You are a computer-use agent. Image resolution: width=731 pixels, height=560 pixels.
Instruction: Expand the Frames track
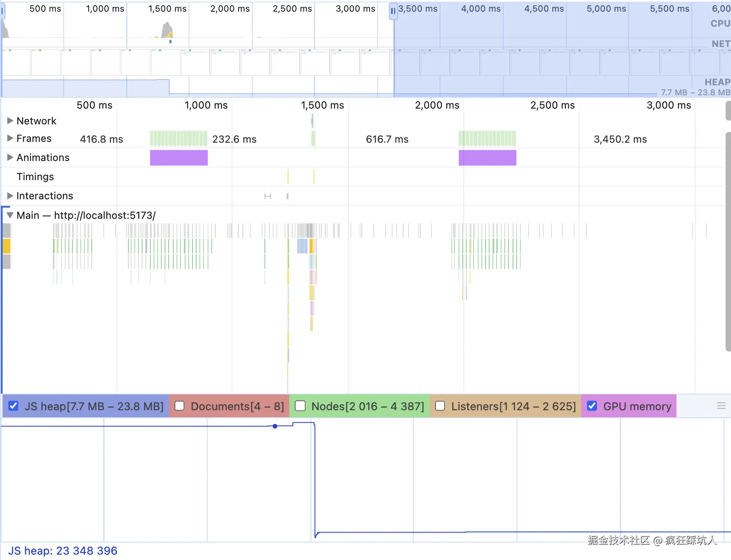(10, 138)
